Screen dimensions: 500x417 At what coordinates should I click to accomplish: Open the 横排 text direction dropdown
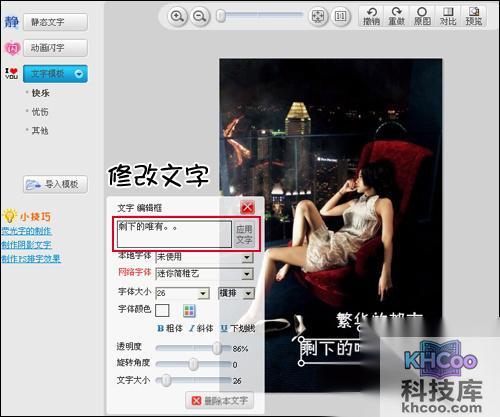click(248, 293)
